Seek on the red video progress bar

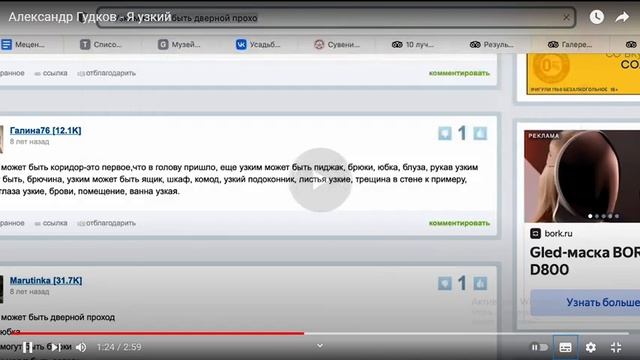pos(158,333)
